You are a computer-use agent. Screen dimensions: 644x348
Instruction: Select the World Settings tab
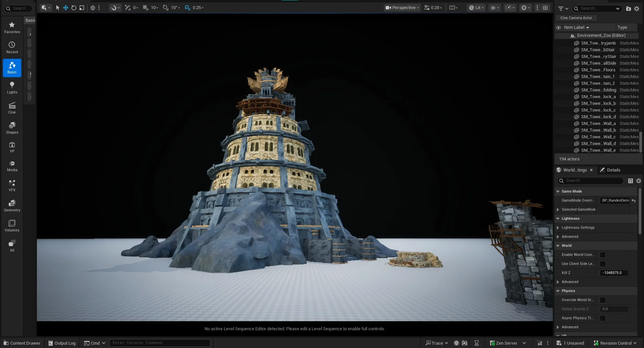coord(575,170)
